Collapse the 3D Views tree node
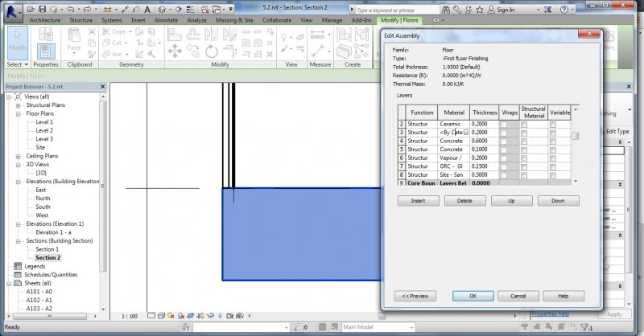 click(x=18, y=165)
